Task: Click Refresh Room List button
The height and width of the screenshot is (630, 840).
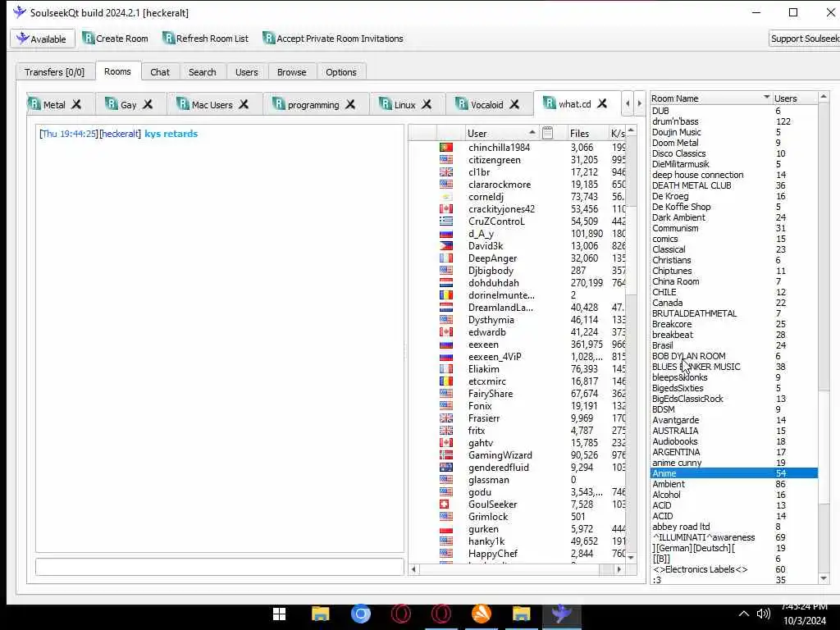Action: click(x=206, y=39)
